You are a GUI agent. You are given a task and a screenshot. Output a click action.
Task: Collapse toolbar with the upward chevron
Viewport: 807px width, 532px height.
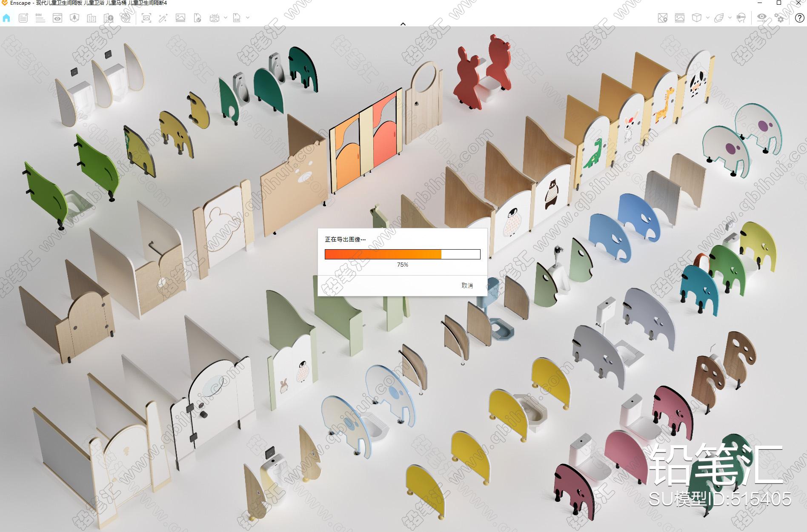(403, 24)
